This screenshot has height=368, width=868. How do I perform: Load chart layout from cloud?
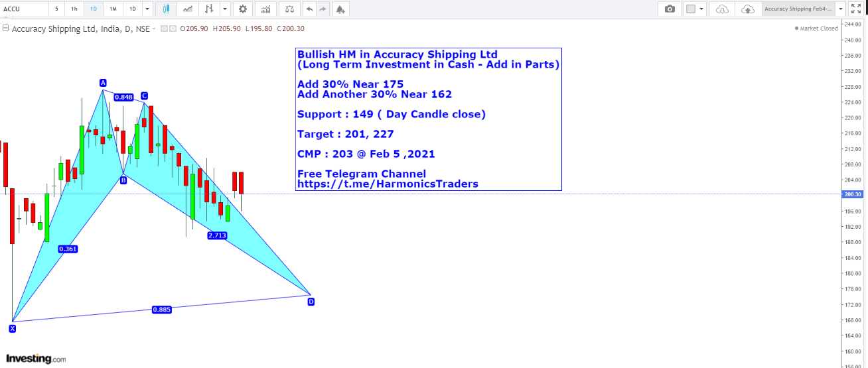pyautogui.click(x=723, y=9)
